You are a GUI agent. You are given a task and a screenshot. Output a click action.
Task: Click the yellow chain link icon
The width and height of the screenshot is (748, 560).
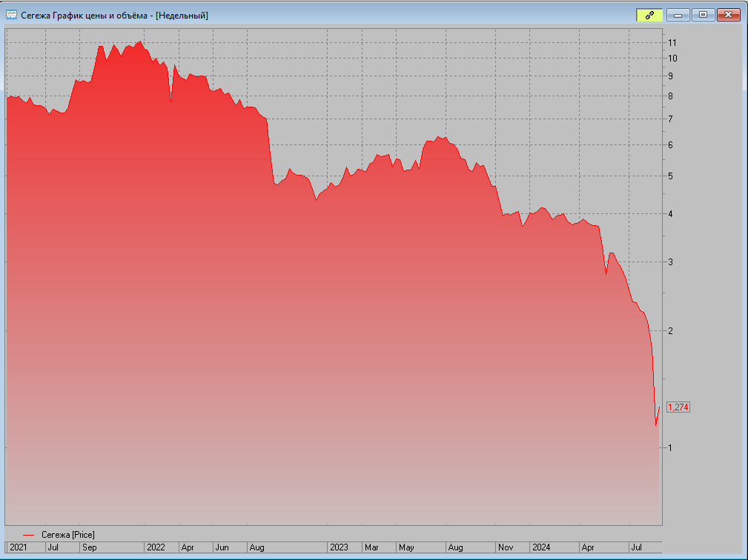click(649, 16)
